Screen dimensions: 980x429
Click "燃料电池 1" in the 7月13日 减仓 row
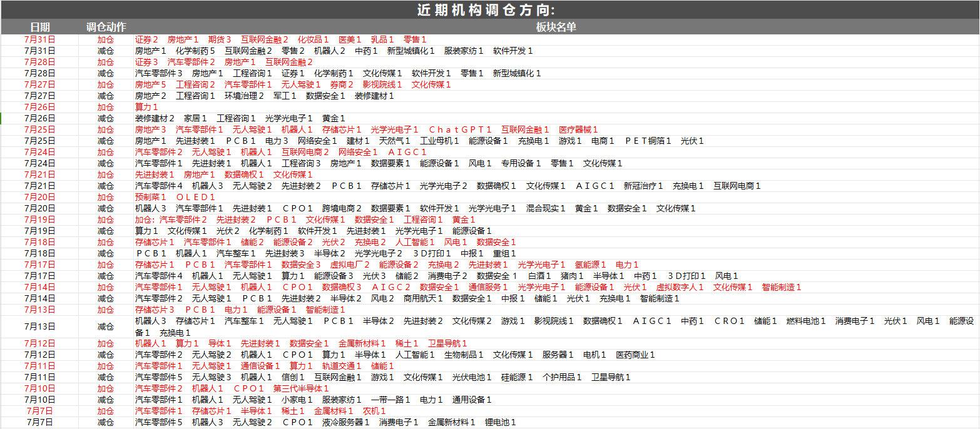click(x=806, y=321)
